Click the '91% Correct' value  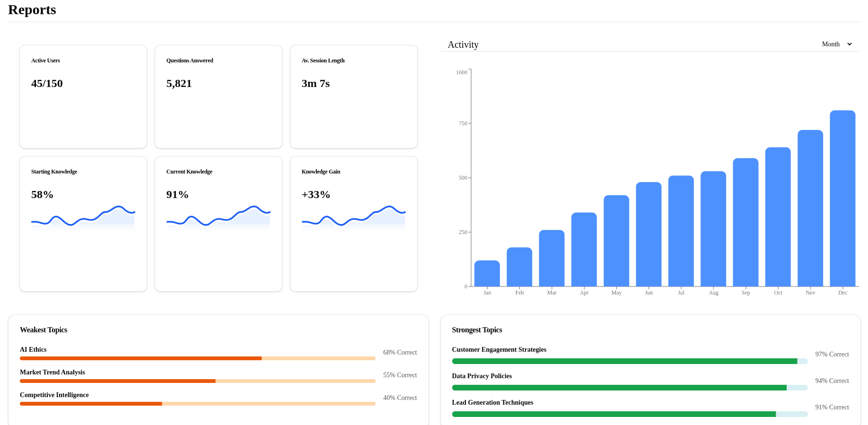coord(832,407)
